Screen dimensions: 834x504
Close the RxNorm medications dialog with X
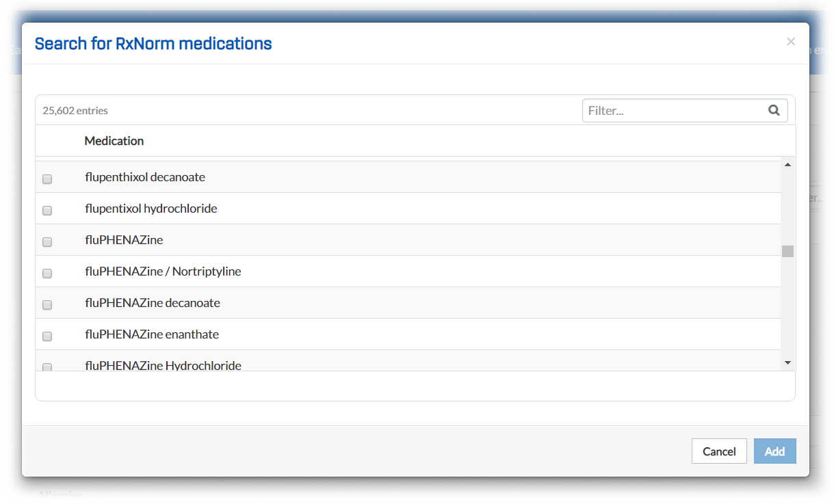click(x=791, y=42)
